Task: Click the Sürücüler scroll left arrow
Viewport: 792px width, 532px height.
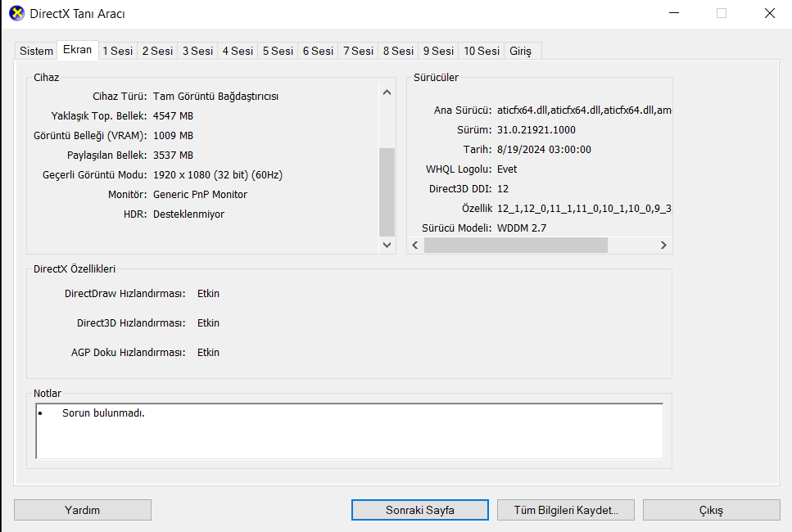Action: [415, 246]
